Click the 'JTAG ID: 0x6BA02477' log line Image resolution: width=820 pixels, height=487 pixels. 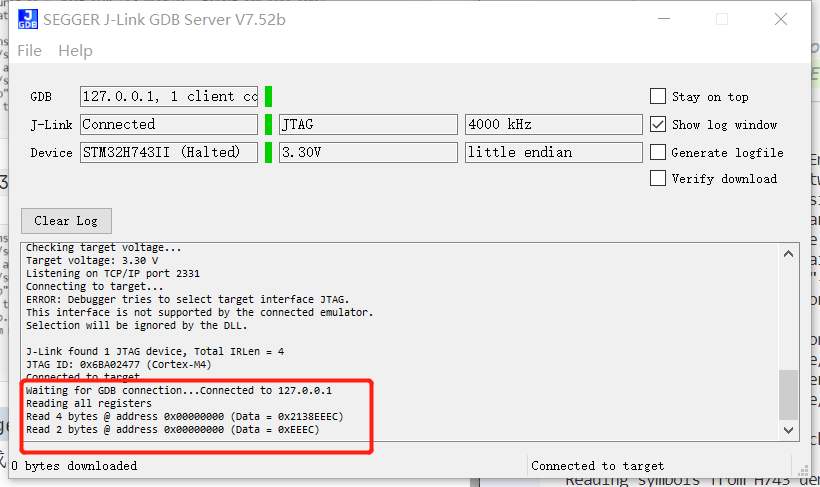click(119, 365)
